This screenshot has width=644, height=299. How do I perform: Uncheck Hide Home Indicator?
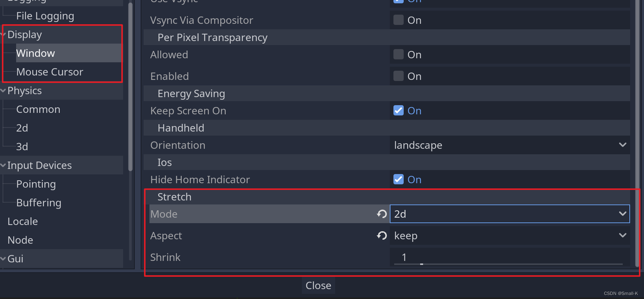(399, 179)
